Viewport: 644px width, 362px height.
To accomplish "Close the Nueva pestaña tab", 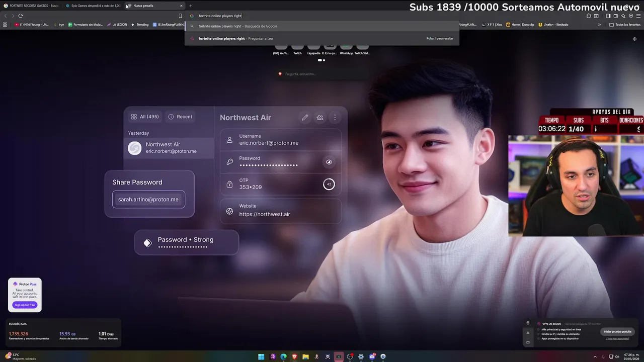I will coord(181,6).
